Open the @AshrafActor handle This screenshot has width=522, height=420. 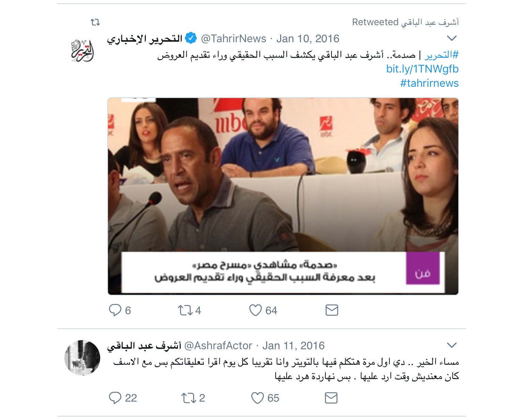click(218, 345)
